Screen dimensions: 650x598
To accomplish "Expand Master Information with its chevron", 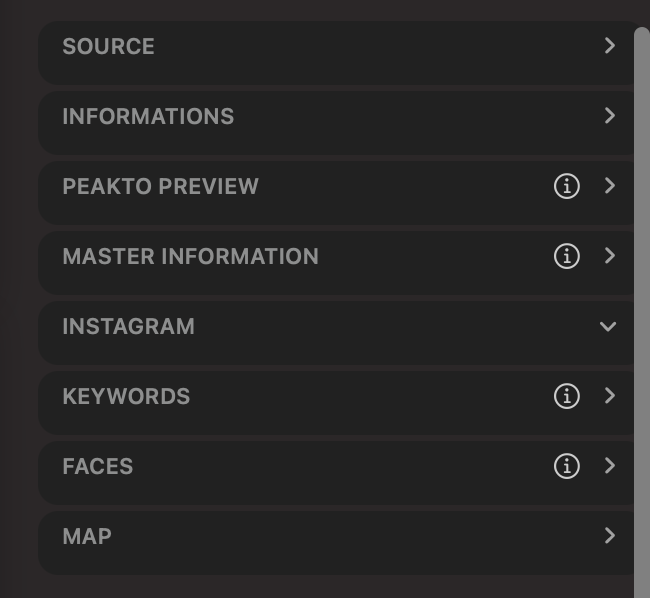I will tap(609, 256).
